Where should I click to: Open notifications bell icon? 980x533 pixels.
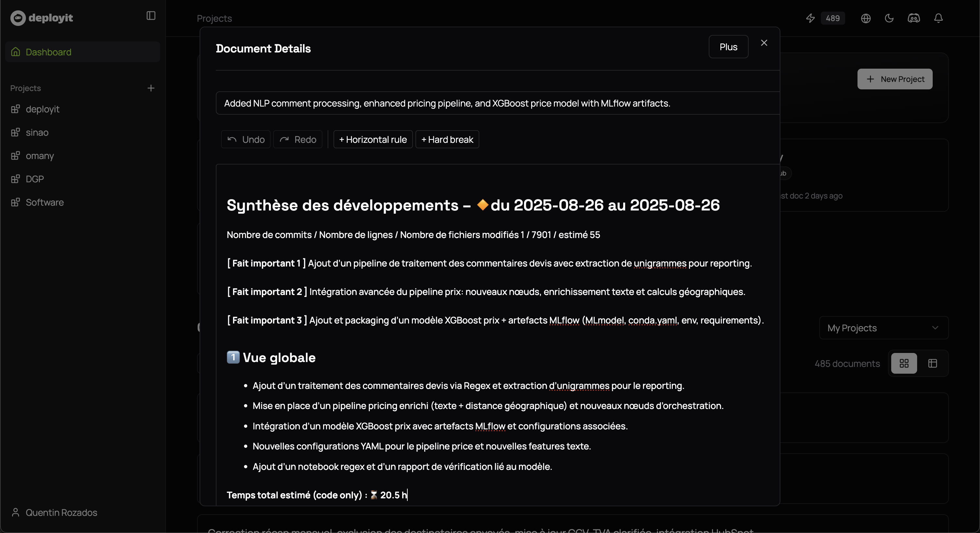pyautogui.click(x=939, y=18)
